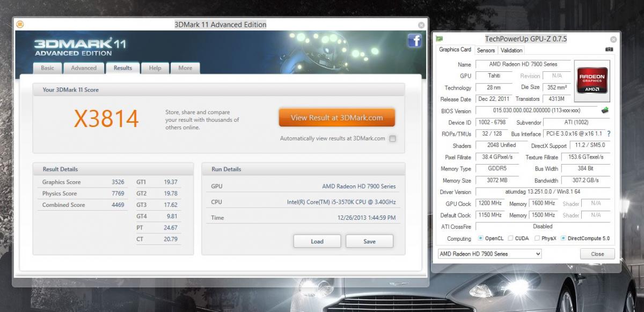Click the Technology 28 nm field
Image resolution: width=644 pixels, height=312 pixels.
pyautogui.click(x=493, y=88)
